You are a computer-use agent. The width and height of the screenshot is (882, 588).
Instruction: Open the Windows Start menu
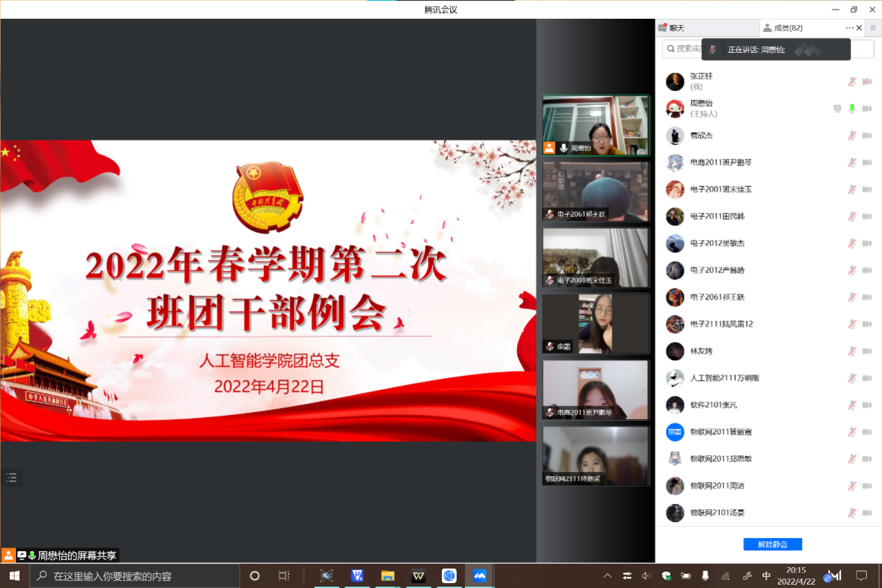tap(15, 575)
